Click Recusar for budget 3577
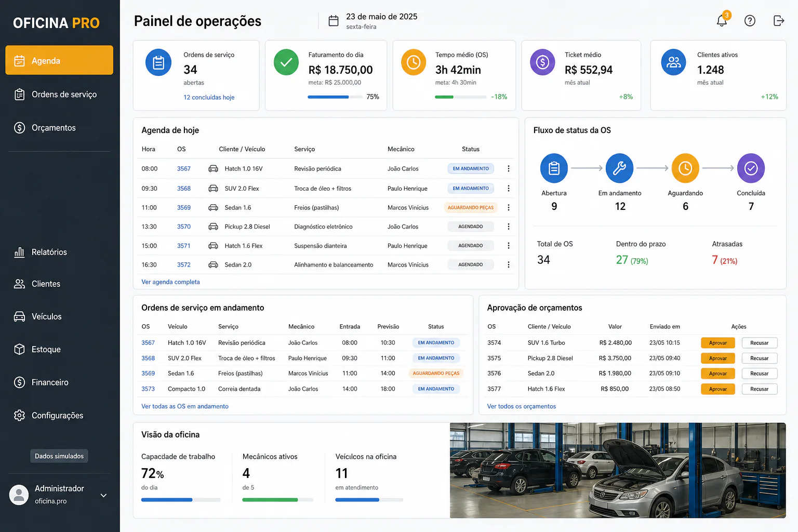 pyautogui.click(x=759, y=389)
